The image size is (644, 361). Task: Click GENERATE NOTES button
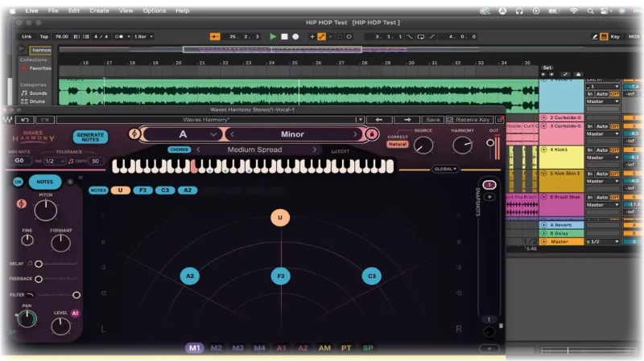[x=90, y=137]
